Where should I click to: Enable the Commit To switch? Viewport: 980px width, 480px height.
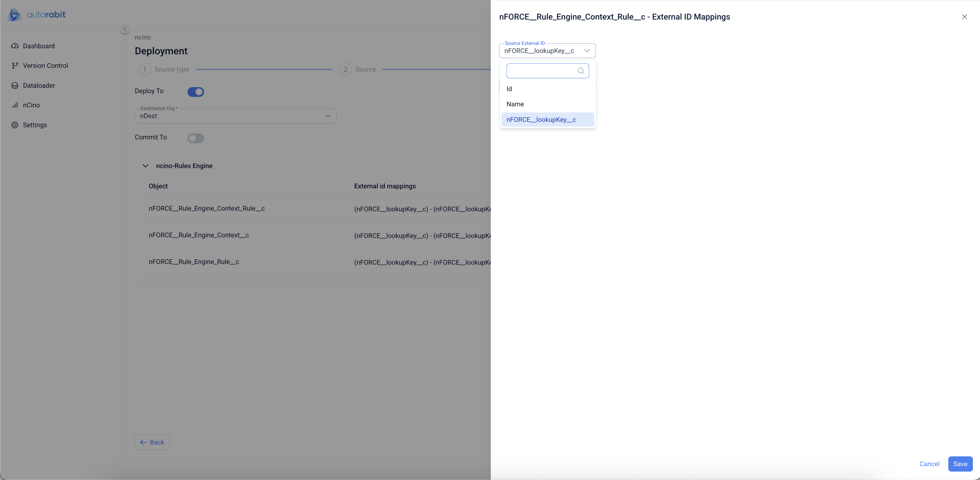[196, 138]
